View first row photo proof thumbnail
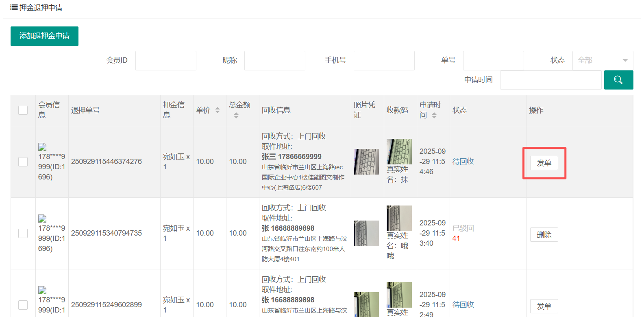This screenshot has height=317, width=644. pos(366,162)
